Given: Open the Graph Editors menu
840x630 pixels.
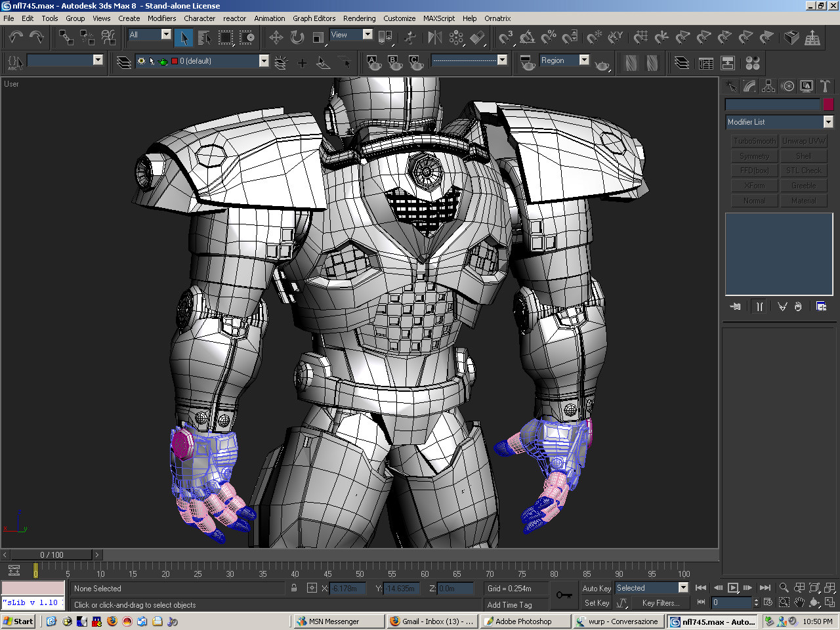Looking at the screenshot, I should pyautogui.click(x=314, y=18).
